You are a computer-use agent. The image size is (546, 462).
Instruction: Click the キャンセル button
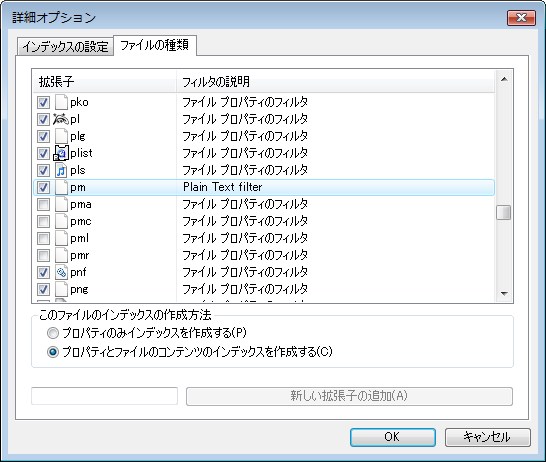(x=488, y=437)
